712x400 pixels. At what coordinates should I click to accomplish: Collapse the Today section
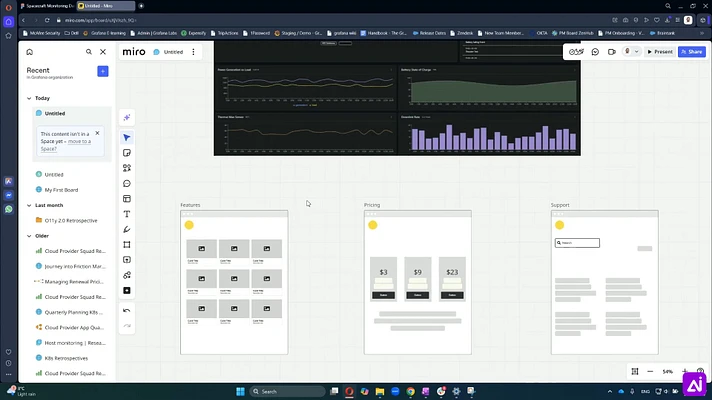click(29, 98)
